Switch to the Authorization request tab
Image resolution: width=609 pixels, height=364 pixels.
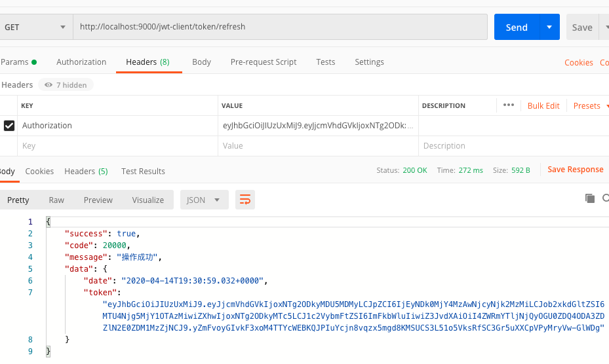81,62
